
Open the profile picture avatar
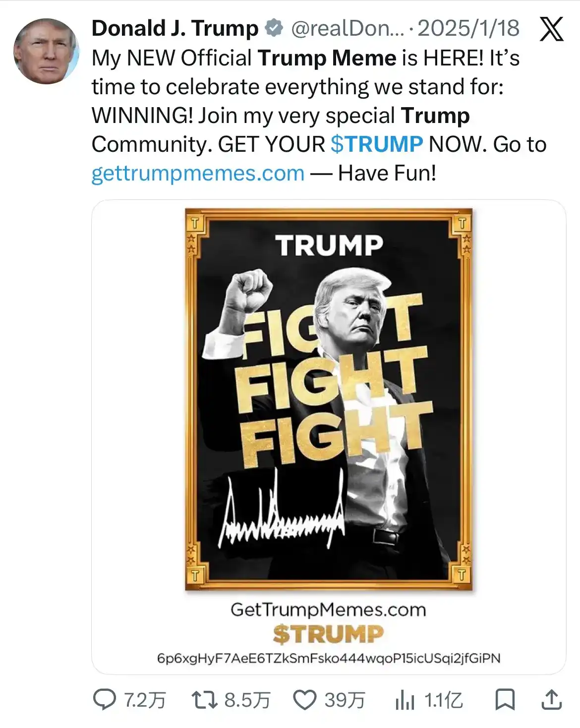46,51
